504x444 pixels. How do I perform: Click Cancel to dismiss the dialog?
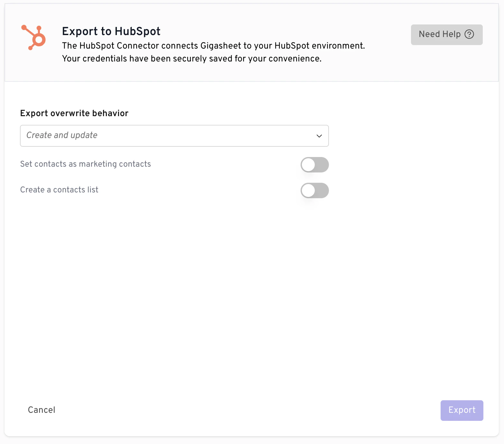(x=41, y=410)
